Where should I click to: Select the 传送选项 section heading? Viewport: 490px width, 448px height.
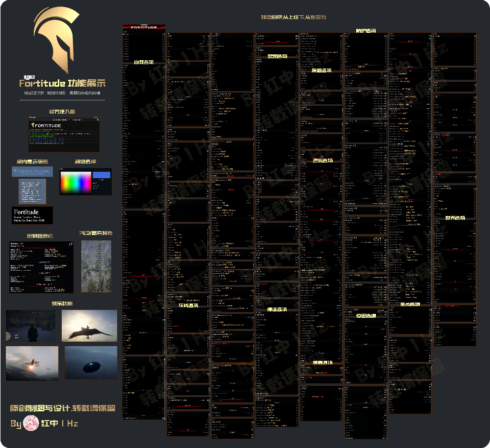[277, 309]
